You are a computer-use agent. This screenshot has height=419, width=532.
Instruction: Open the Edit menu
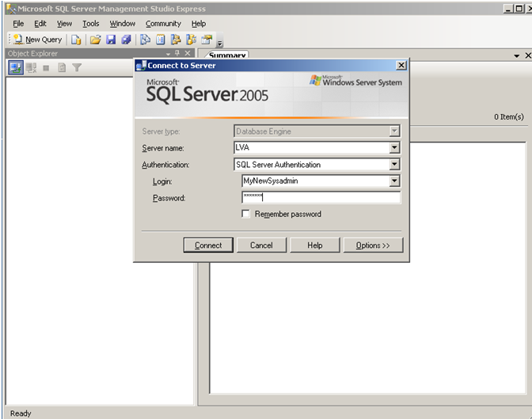click(40, 24)
